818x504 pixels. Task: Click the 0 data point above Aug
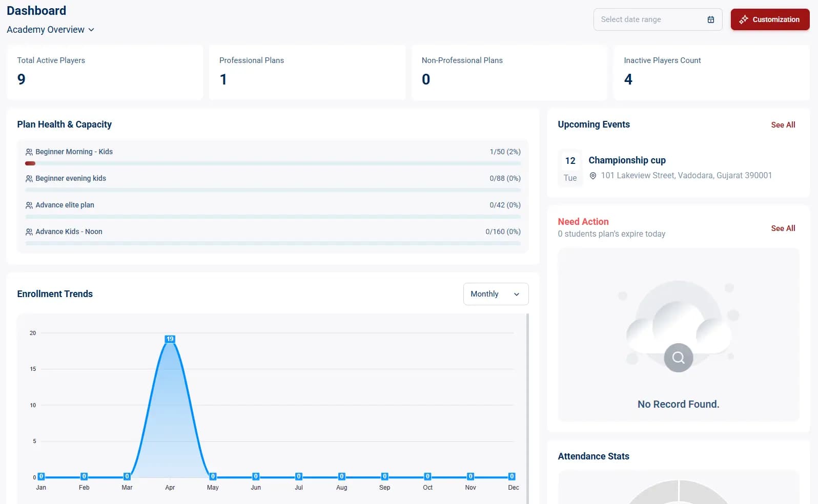(x=342, y=476)
